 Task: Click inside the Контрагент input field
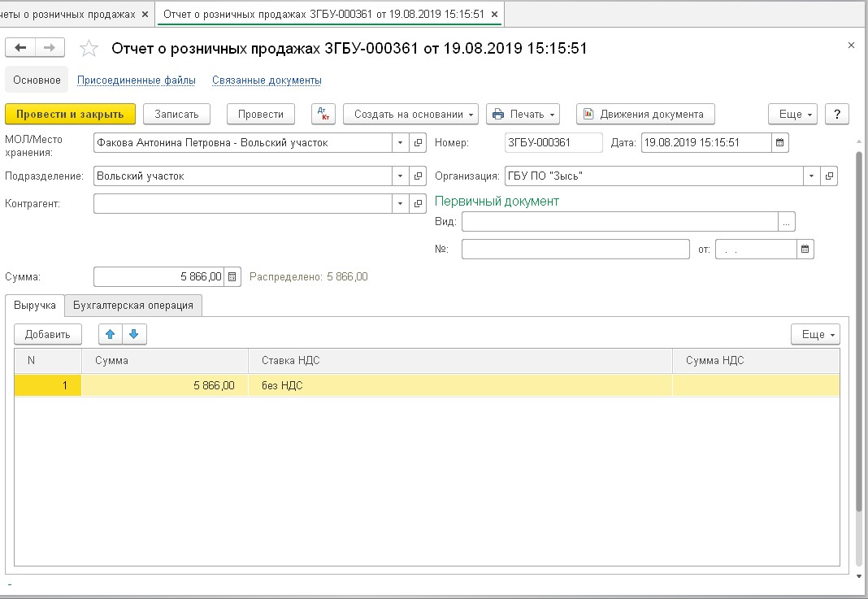coord(242,203)
